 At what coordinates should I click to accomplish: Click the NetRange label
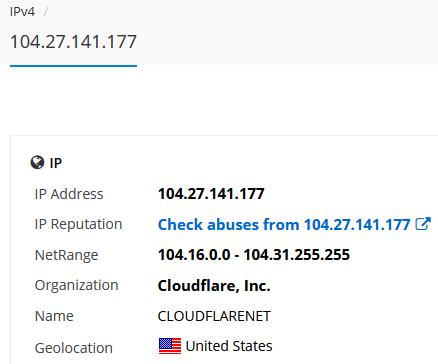66,255
